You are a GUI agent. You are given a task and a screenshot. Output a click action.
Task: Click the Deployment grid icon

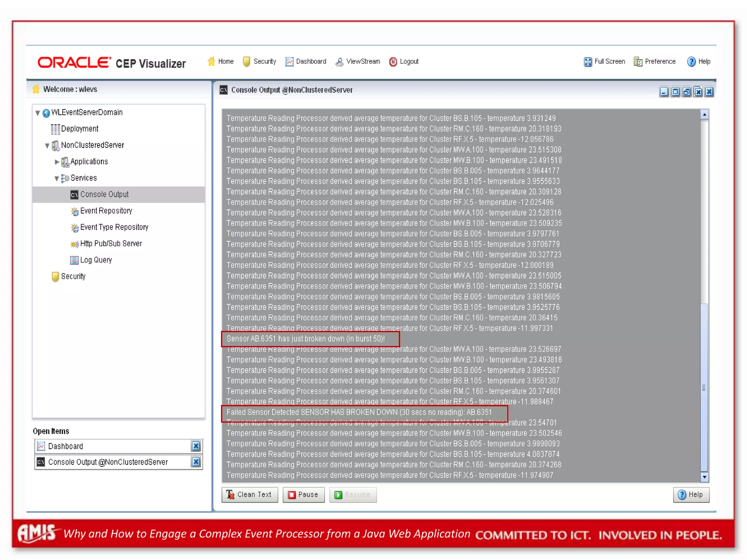(x=55, y=129)
